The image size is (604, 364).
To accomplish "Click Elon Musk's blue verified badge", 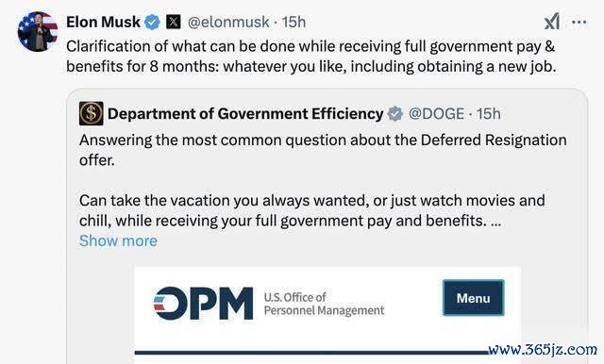I will pyautogui.click(x=152, y=22).
